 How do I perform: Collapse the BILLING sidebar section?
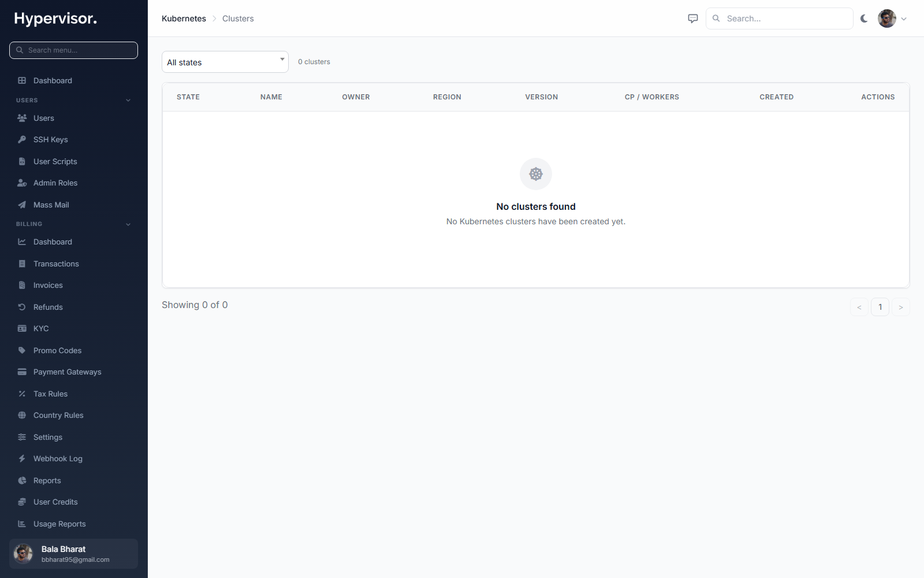(128, 224)
